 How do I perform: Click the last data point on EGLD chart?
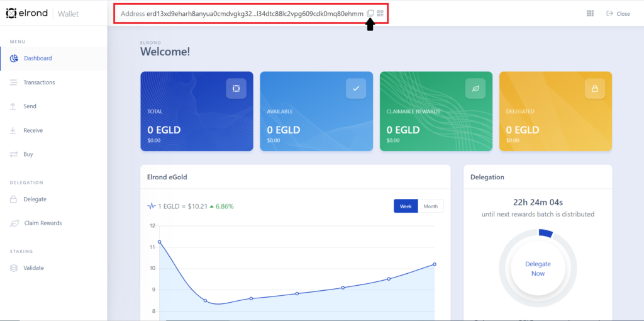435,264
